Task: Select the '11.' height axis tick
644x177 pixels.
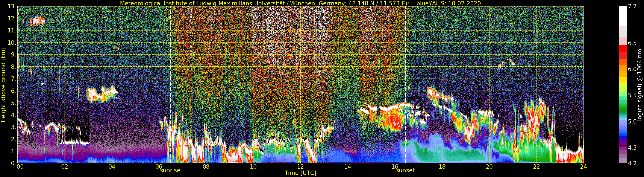Action: [12, 31]
